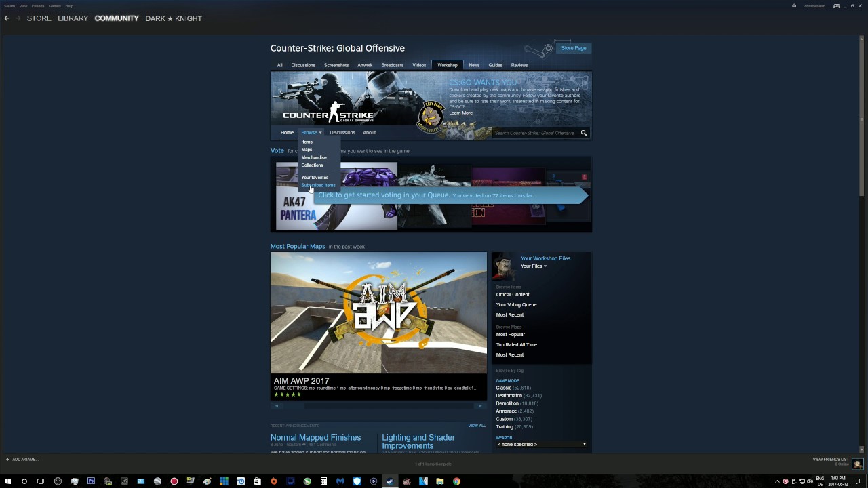Open Official Content link
868x488 pixels.
[x=513, y=295]
